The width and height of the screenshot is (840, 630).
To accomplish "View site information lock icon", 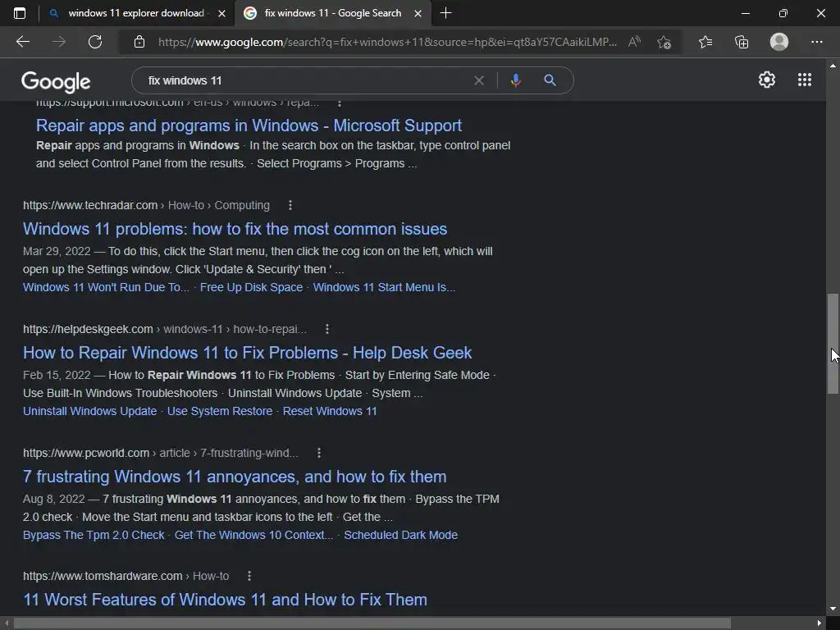I will click(x=139, y=42).
